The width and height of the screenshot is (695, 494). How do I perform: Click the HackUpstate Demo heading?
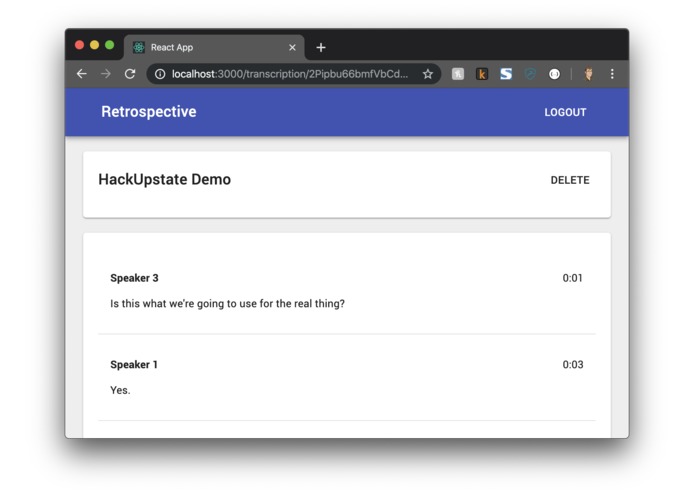click(x=164, y=179)
